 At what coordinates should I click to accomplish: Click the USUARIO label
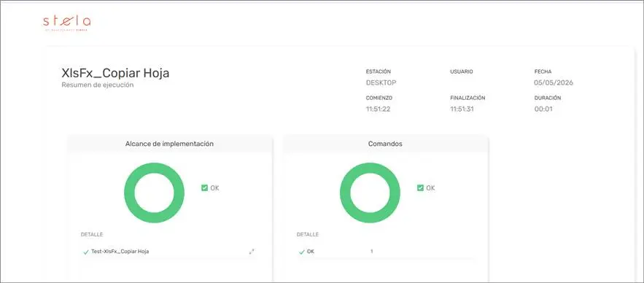462,71
